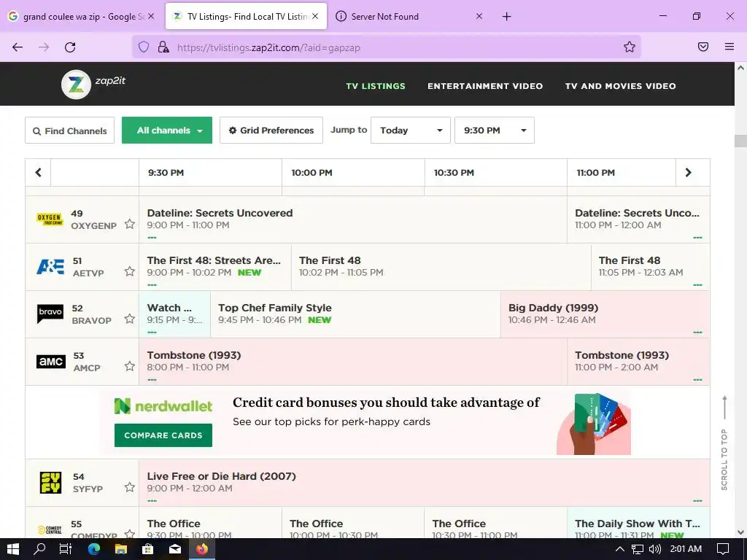Click the Oxygen channel logo
The height and width of the screenshot is (560, 747).
tap(50, 219)
